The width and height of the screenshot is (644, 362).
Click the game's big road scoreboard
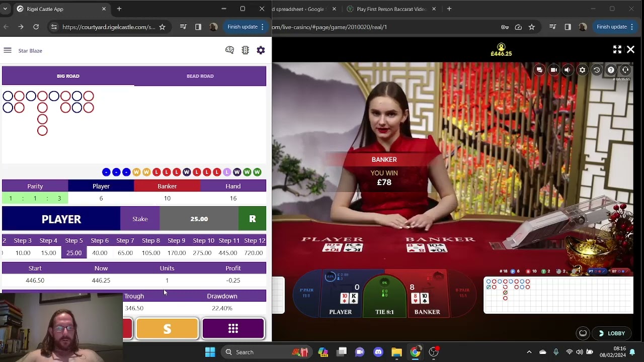click(558, 295)
